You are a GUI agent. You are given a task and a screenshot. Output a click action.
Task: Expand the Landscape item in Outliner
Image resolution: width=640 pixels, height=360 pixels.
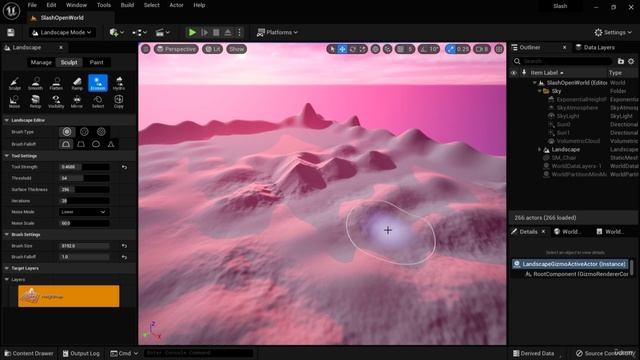pos(540,149)
